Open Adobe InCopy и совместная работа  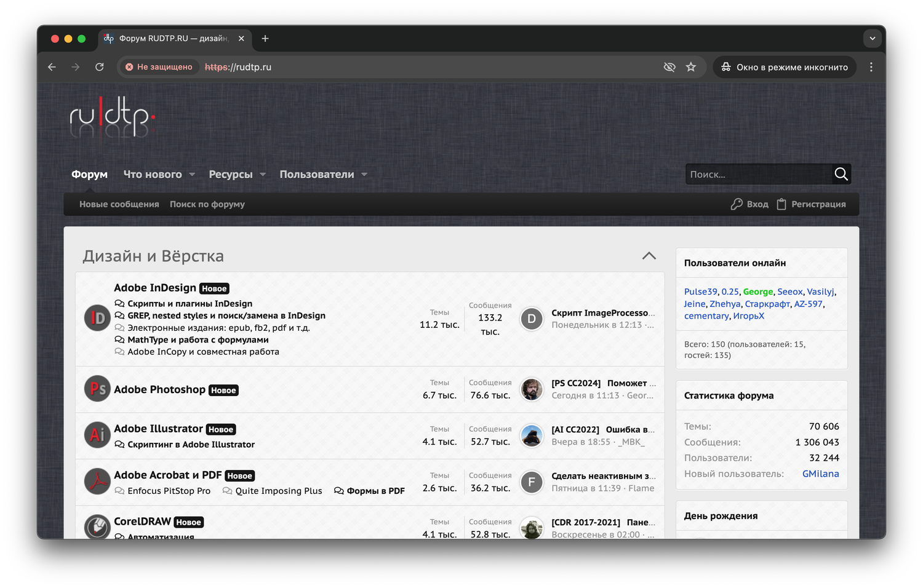click(203, 352)
